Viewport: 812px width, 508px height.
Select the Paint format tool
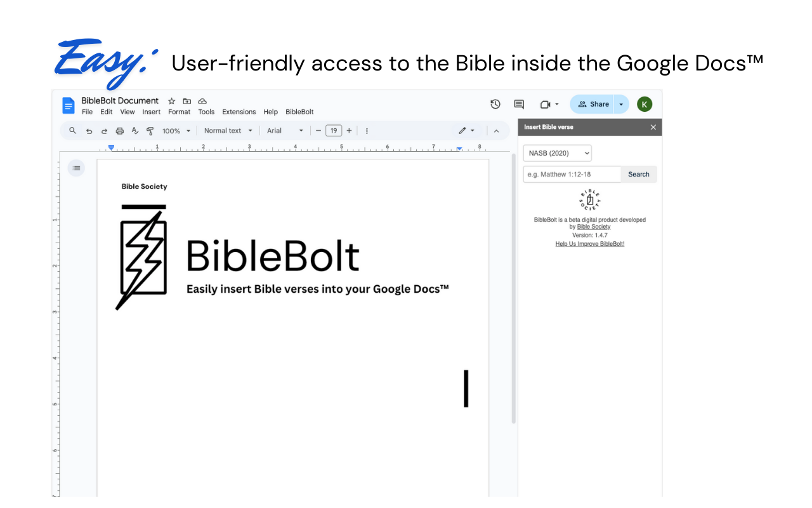[x=150, y=131]
